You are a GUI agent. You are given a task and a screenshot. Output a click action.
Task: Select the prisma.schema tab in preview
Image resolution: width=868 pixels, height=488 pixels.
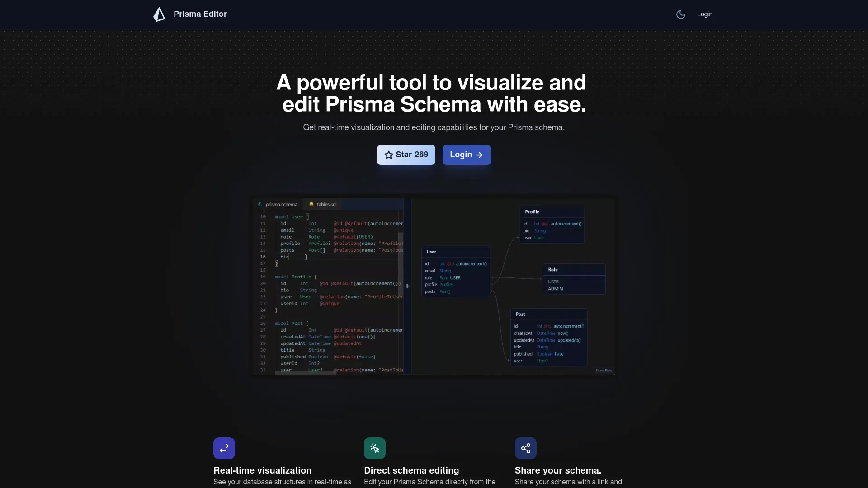(278, 205)
